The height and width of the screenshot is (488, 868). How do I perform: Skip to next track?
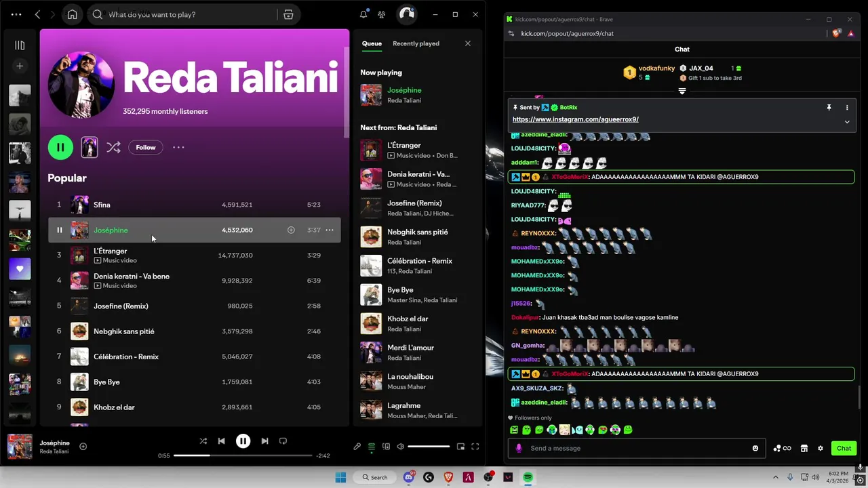264,441
